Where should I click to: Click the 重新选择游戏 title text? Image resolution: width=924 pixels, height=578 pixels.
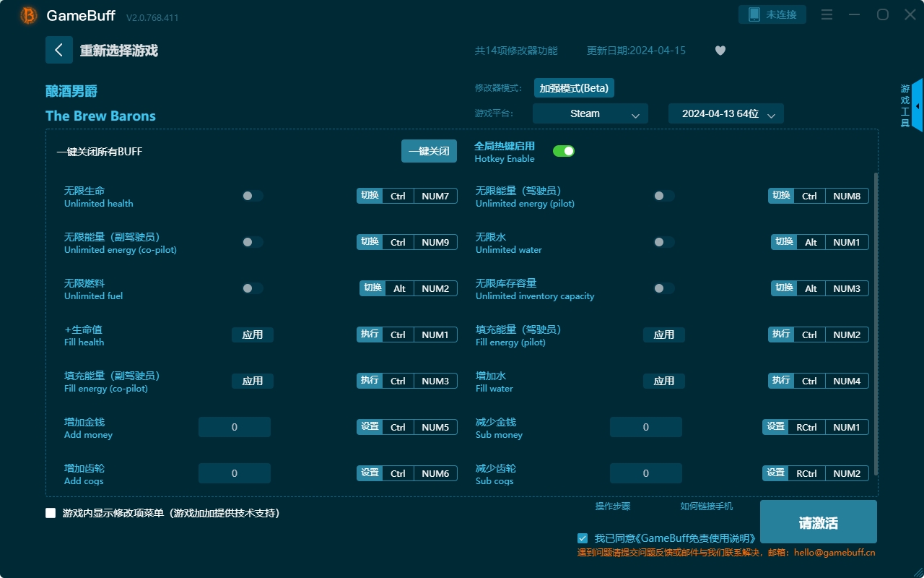118,51
